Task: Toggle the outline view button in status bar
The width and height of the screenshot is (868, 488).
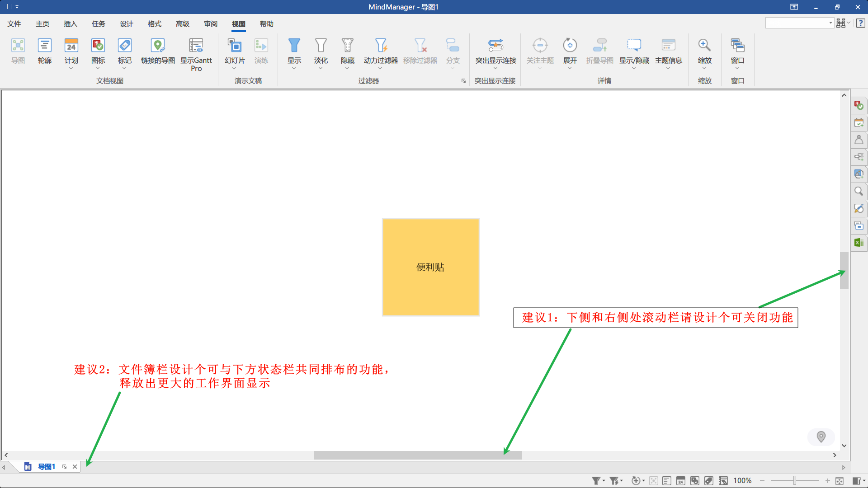Action: click(x=667, y=481)
